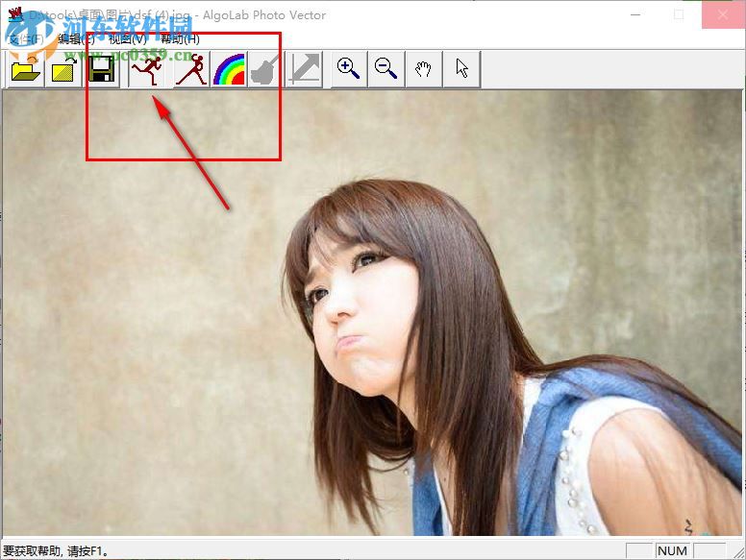746x560 pixels.
Task: Open the 编辑(E) menu
Action: point(76,39)
